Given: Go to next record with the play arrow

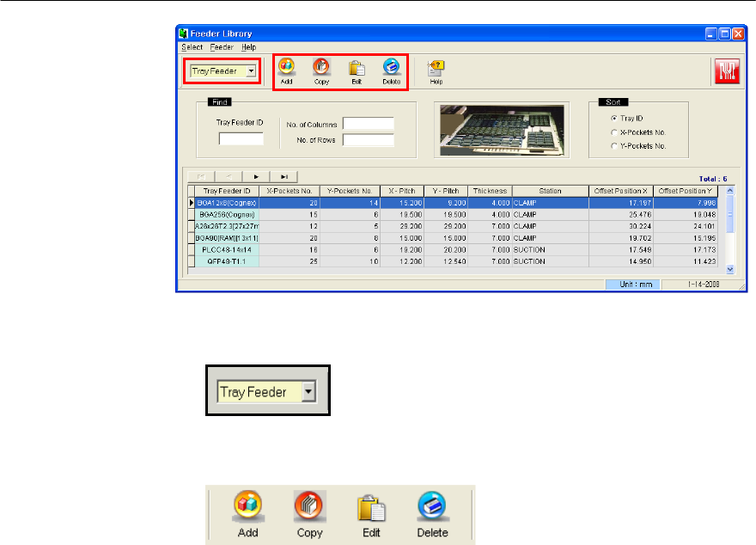Looking at the screenshot, I should point(255,176).
